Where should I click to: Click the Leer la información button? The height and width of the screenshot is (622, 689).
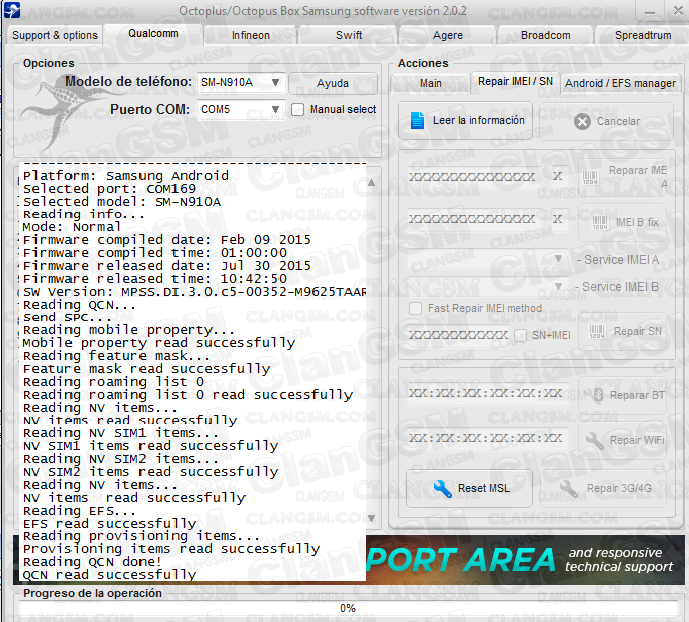pyautogui.click(x=465, y=121)
